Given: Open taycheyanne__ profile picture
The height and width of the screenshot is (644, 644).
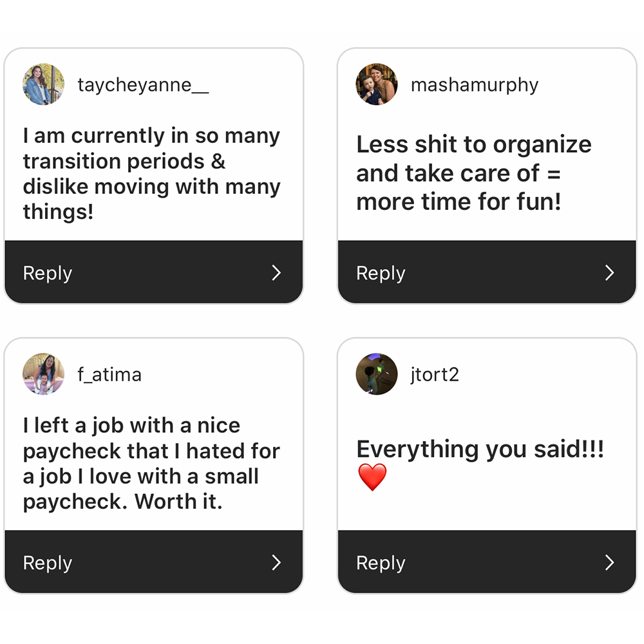Looking at the screenshot, I should pos(44,84).
